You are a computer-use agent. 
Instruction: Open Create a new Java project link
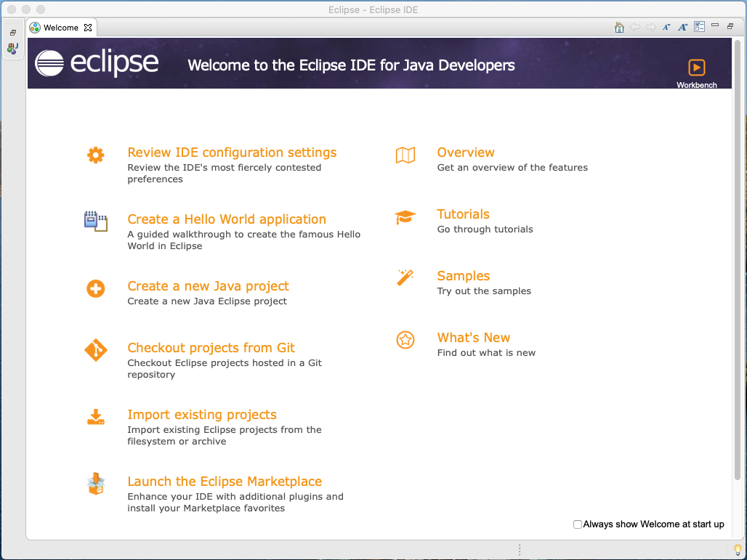point(209,285)
